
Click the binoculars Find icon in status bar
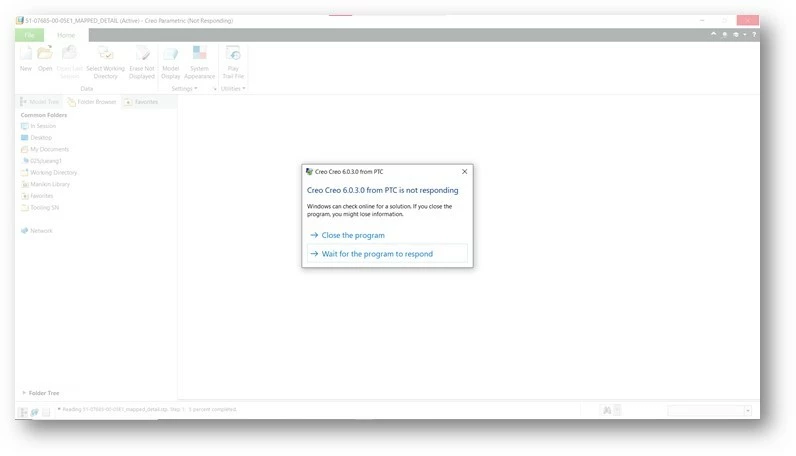(607, 410)
